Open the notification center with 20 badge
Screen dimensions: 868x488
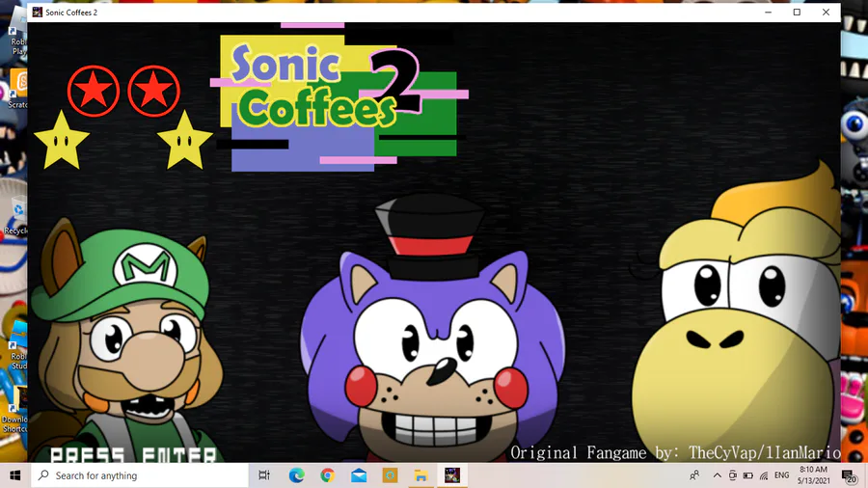(x=849, y=475)
